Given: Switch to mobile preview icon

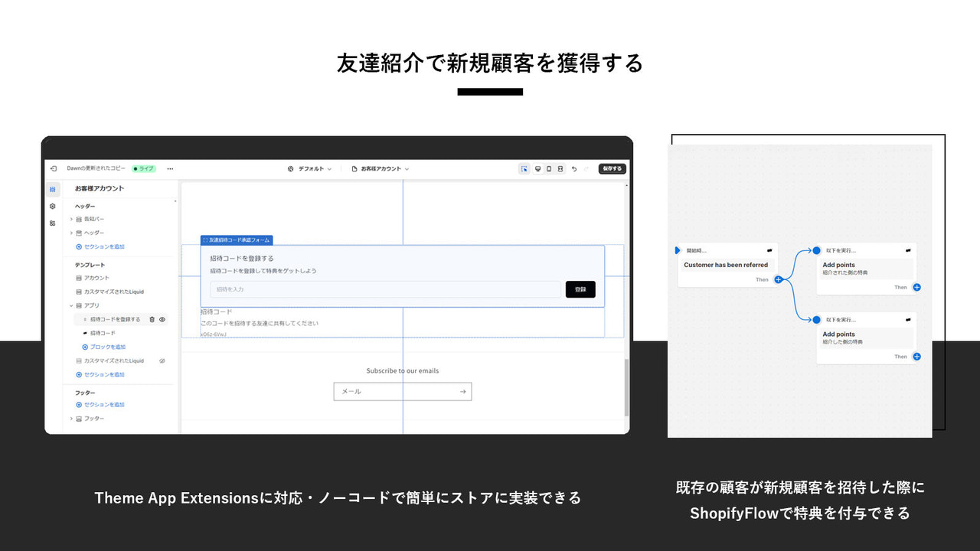Looking at the screenshot, I should pos(550,168).
